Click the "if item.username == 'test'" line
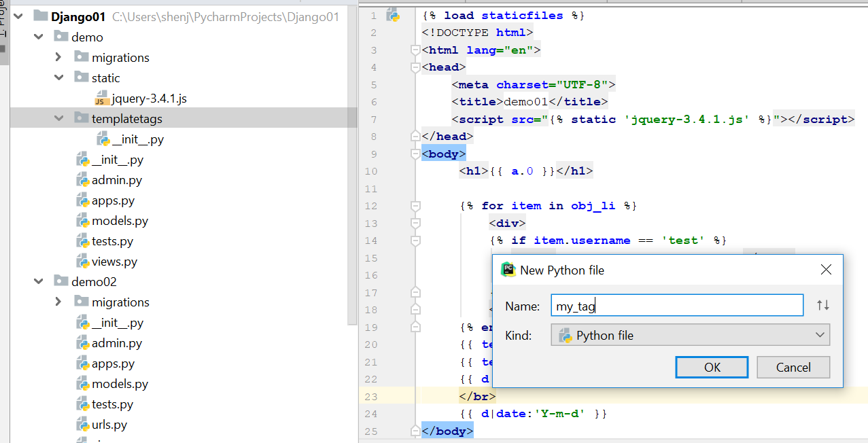 [x=608, y=241]
